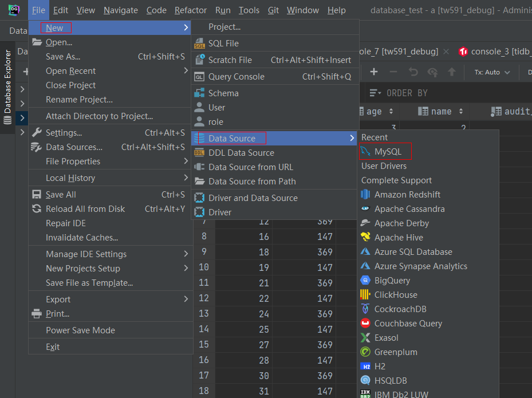The image size is (532, 398).
Task: Choose Exit in File menu
Action: [x=111, y=347]
